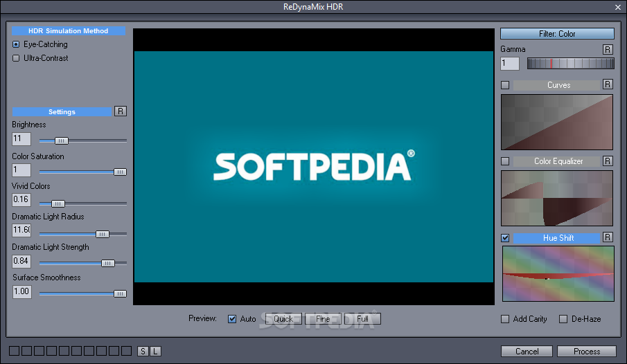Click the Brightness slider handle
The height and width of the screenshot is (364, 627).
tap(61, 140)
